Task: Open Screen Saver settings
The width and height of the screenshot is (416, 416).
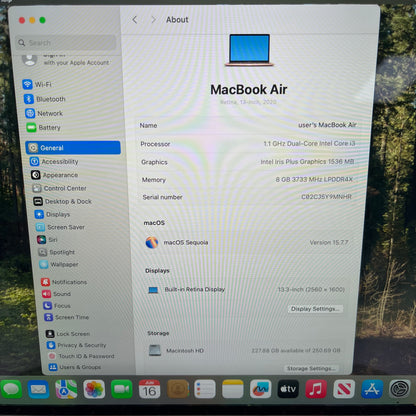Action: tap(60, 227)
